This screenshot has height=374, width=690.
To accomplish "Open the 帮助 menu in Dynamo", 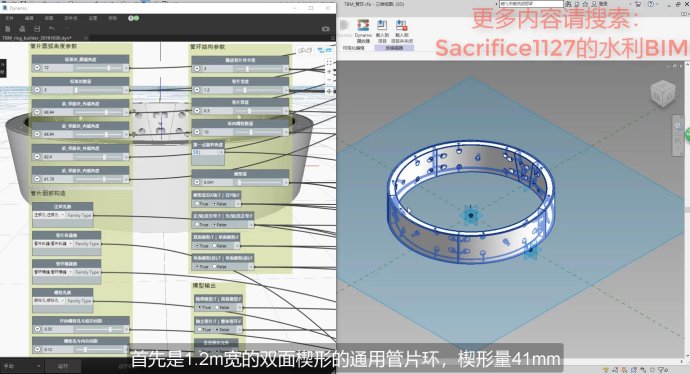I will (113, 18).
